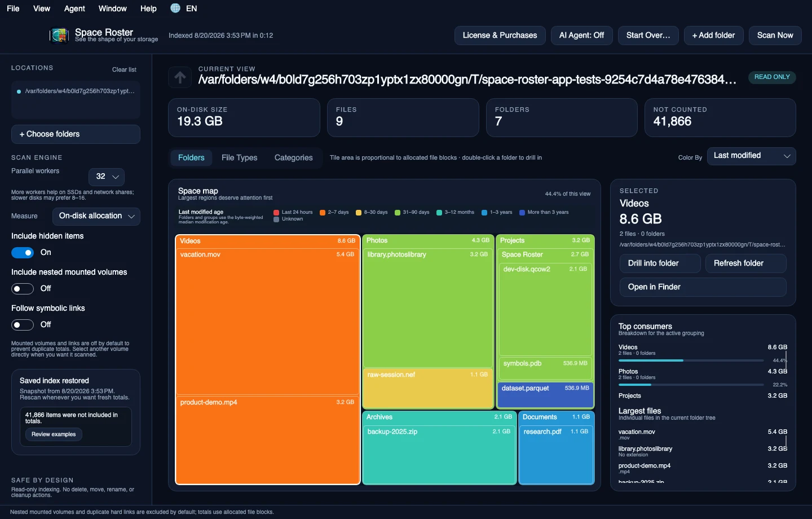
Task: Open the Window menu
Action: click(x=112, y=8)
